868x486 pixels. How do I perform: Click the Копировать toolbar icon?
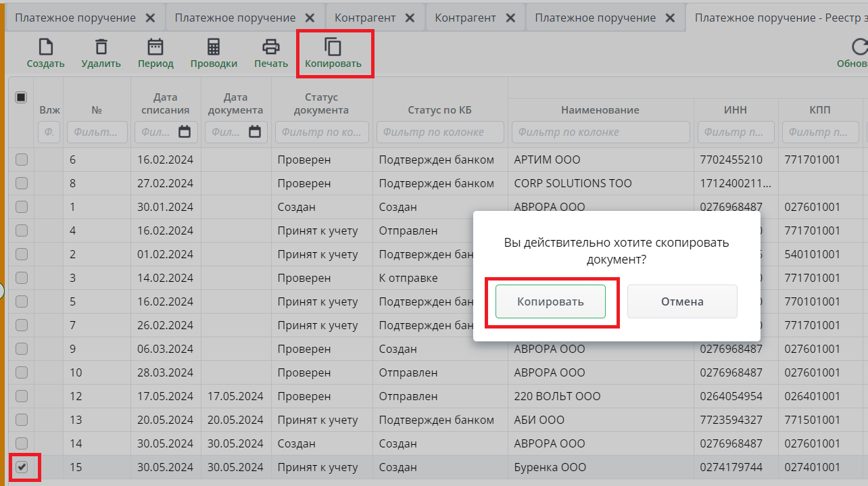(333, 47)
